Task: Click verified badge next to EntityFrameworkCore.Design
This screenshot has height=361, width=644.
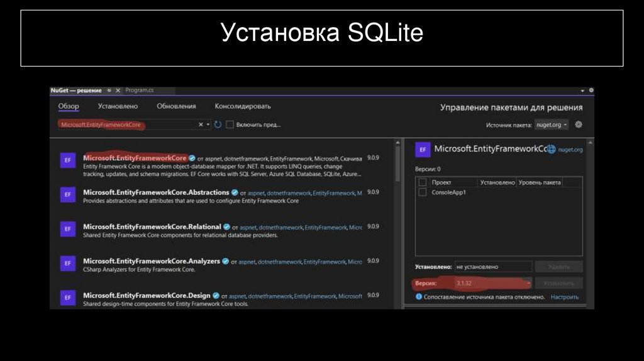Action: [216, 296]
